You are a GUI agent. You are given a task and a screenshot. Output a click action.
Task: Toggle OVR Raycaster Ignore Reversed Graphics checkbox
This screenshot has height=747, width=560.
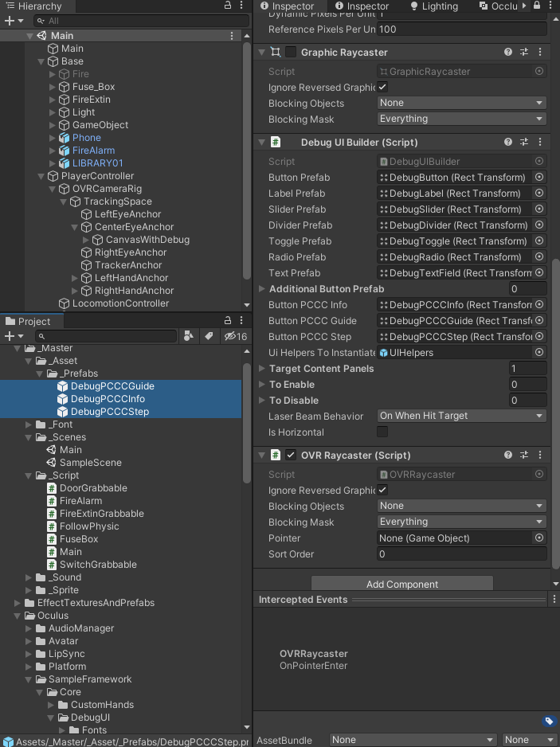[382, 490]
